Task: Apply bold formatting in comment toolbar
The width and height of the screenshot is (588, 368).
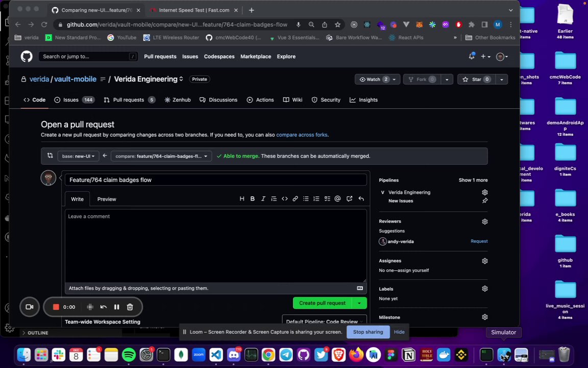Action: (252, 199)
